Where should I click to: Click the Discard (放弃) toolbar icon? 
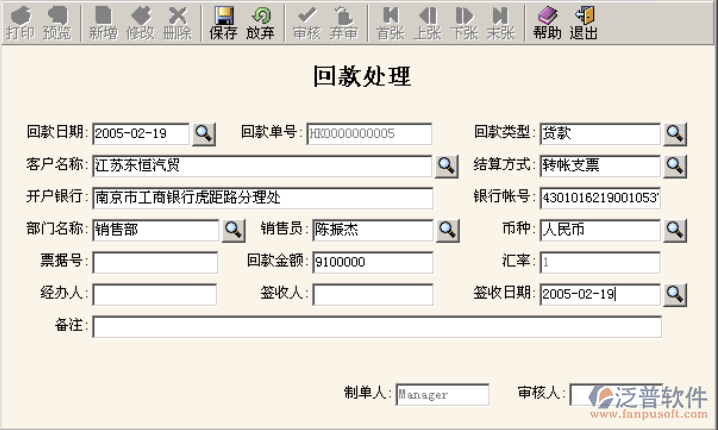click(260, 23)
